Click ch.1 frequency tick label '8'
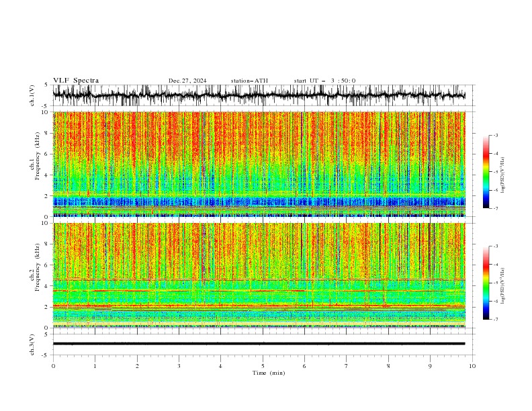This screenshot has height=411, width=532. tap(47, 133)
